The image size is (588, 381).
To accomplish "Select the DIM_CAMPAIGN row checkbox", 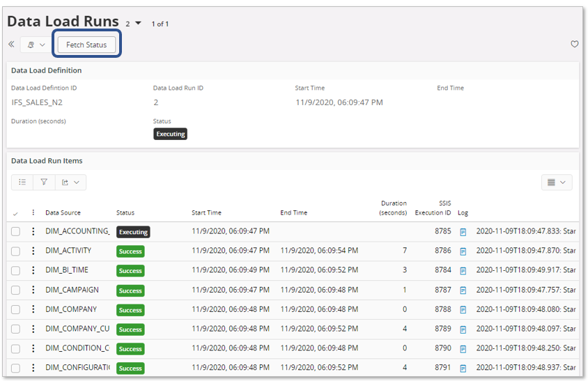I will 15,290.
